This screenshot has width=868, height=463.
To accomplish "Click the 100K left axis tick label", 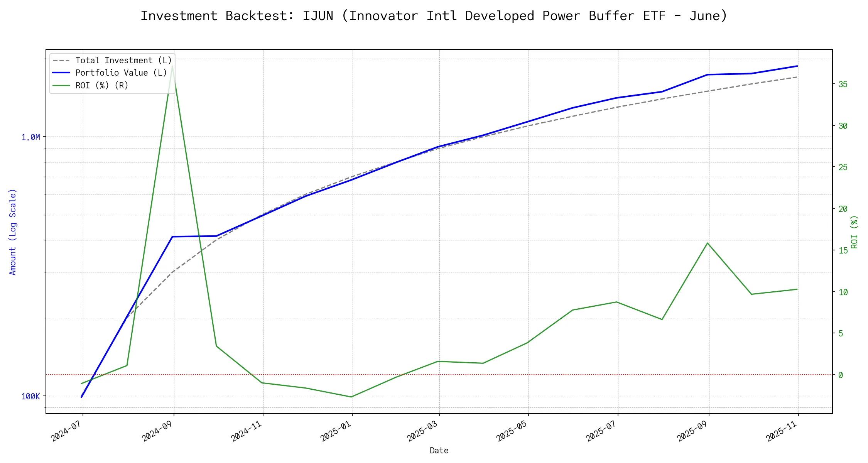I will (30, 397).
